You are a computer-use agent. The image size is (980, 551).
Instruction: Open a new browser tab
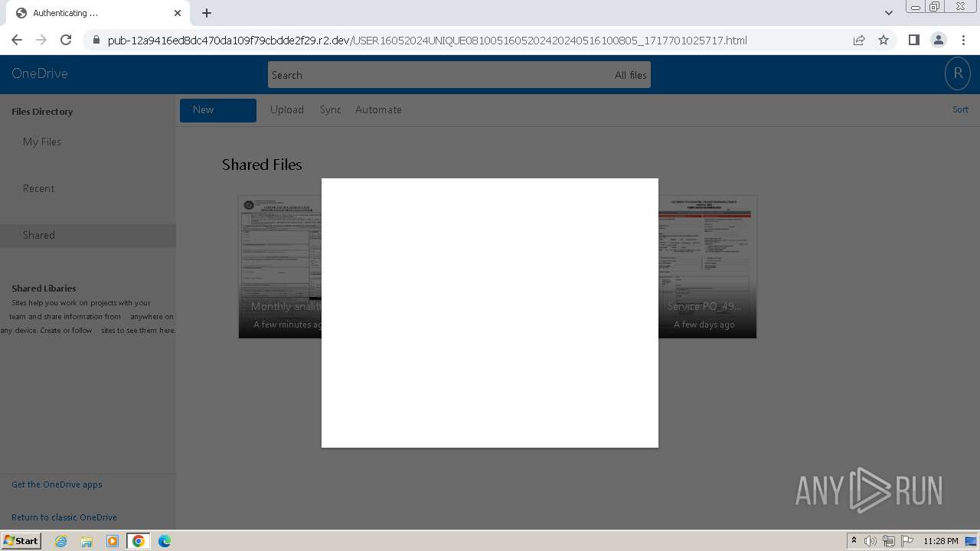(207, 13)
